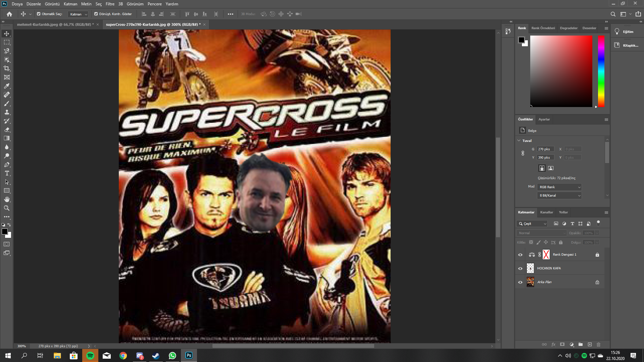Select portrait canvas orientation

[x=542, y=168]
